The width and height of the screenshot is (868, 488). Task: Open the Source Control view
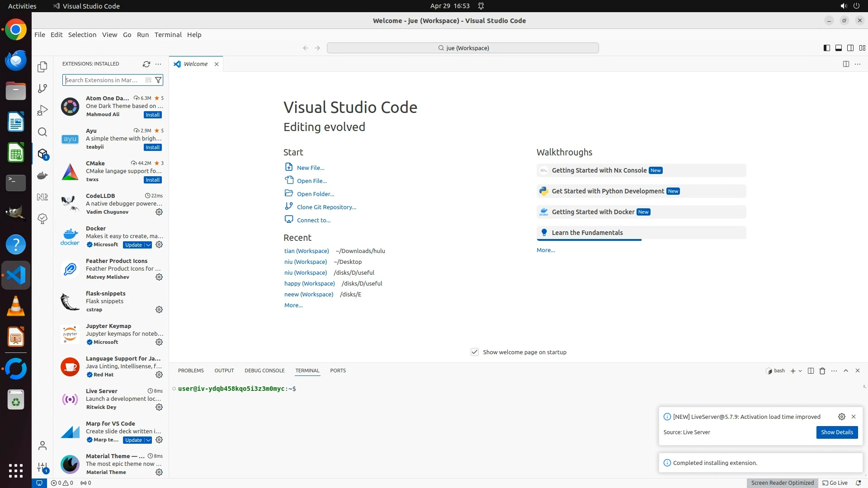tap(42, 89)
